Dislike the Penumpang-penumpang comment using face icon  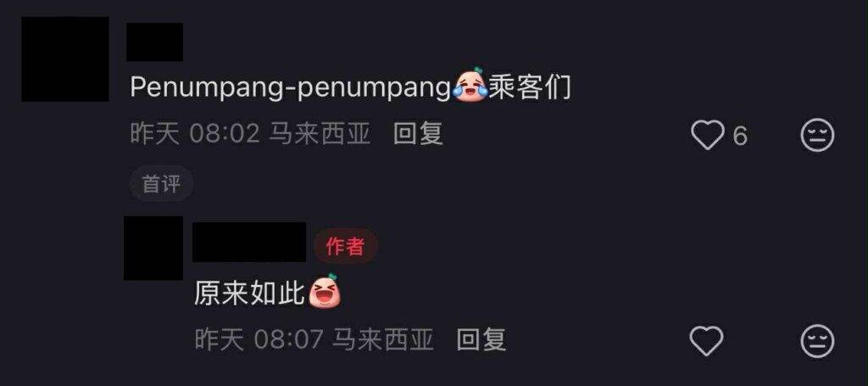[818, 136]
